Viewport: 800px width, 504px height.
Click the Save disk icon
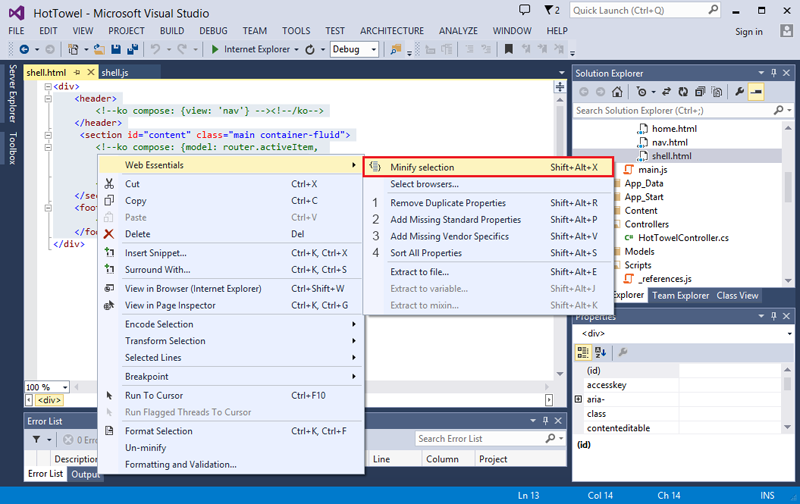click(x=116, y=49)
